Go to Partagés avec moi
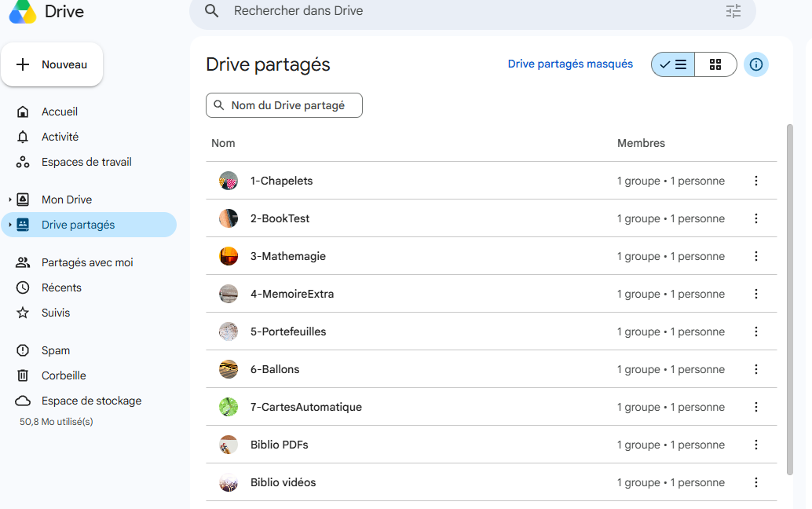The height and width of the screenshot is (509, 812). click(x=89, y=262)
